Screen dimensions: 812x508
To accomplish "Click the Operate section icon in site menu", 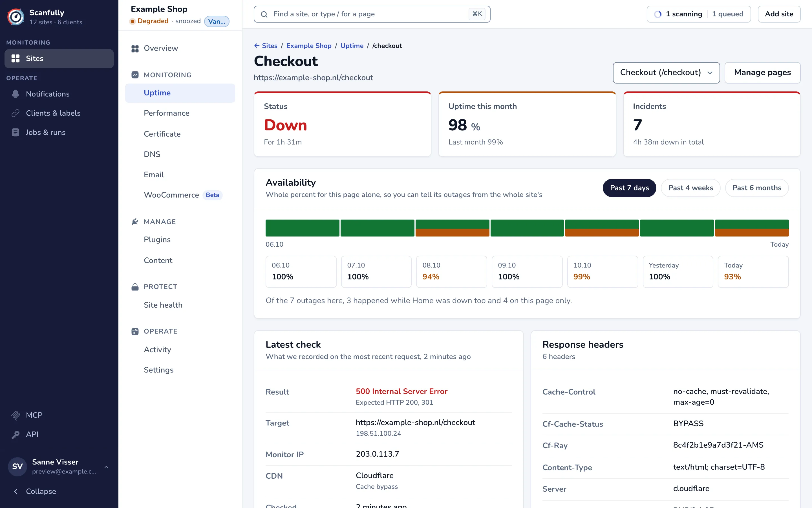I will [135, 332].
